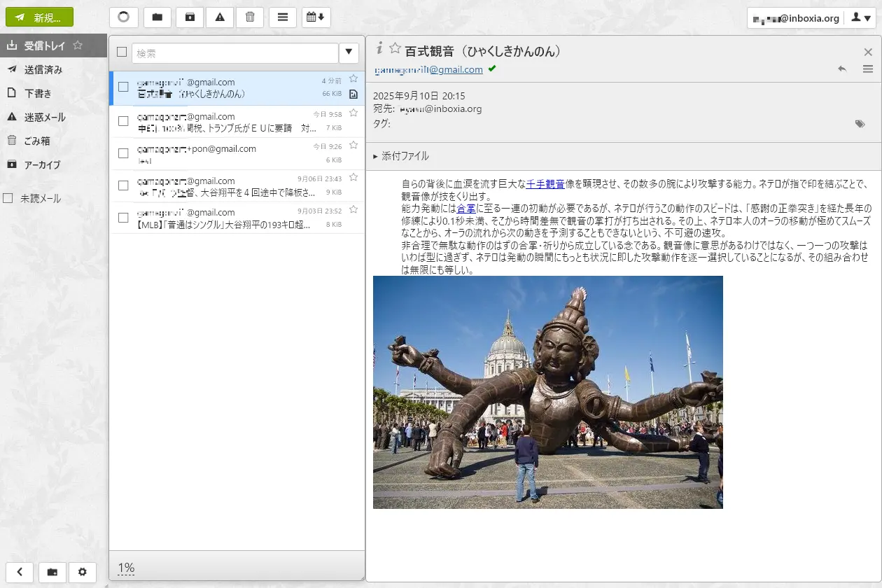
Task: Click the reload mail list icon
Action: click(x=123, y=17)
